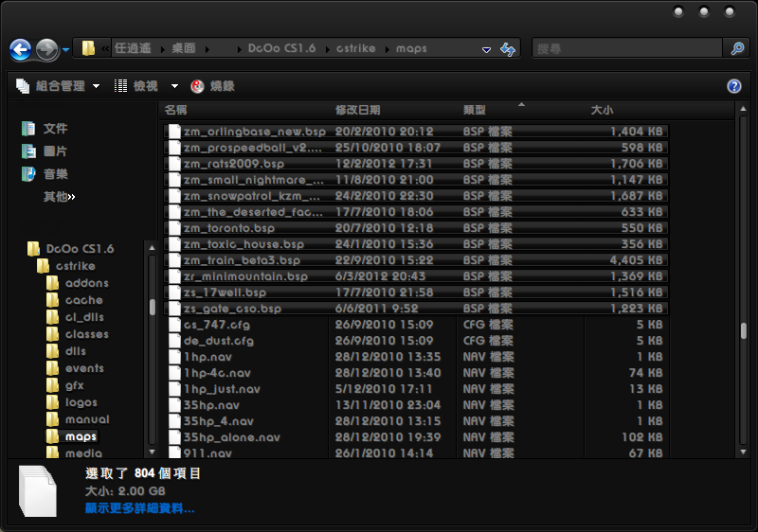Select the zm_toronto.bsp file

click(229, 228)
